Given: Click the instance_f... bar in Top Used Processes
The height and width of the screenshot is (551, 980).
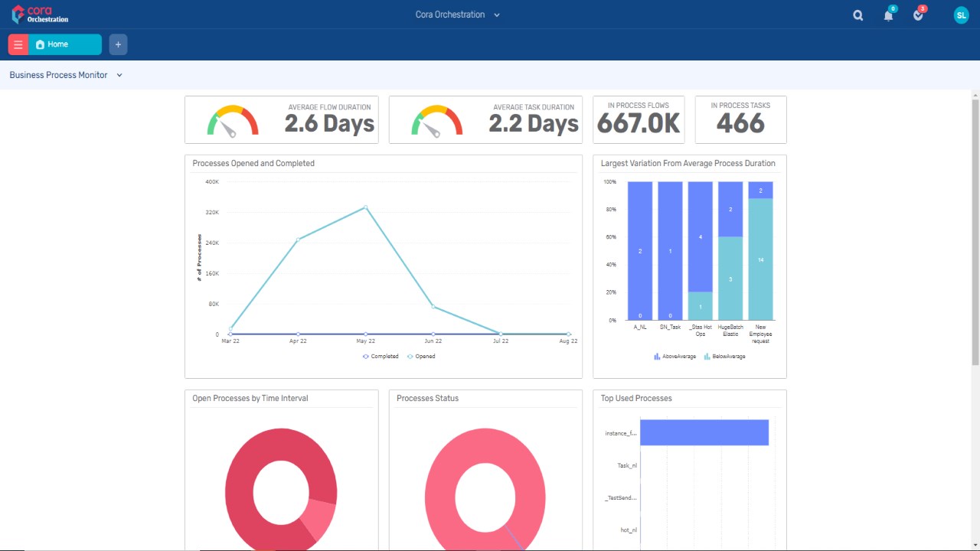Looking at the screenshot, I should pyautogui.click(x=704, y=432).
